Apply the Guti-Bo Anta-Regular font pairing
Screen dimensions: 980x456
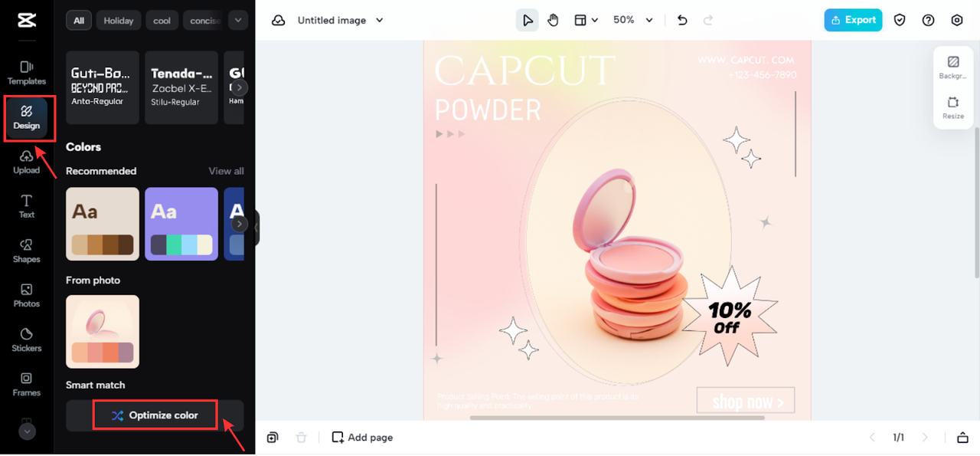[x=103, y=87]
